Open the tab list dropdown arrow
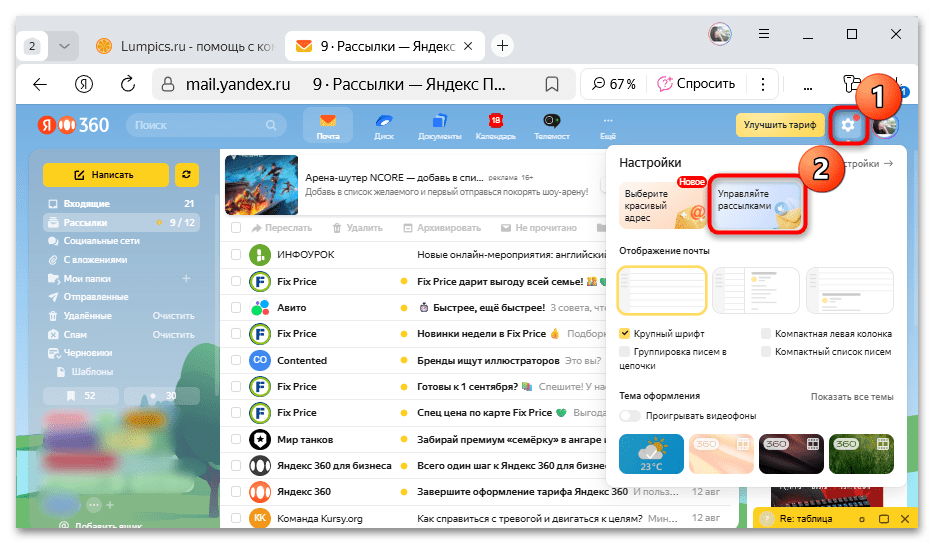The image size is (934, 544). 64,46
